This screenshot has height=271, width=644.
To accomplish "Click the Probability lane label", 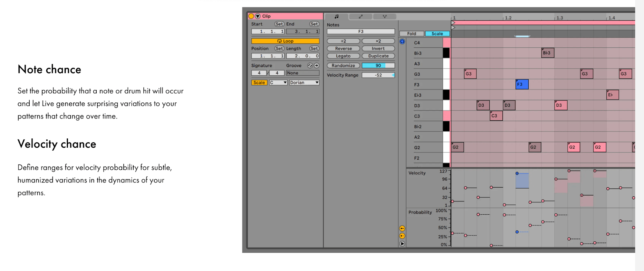I will point(420,212).
